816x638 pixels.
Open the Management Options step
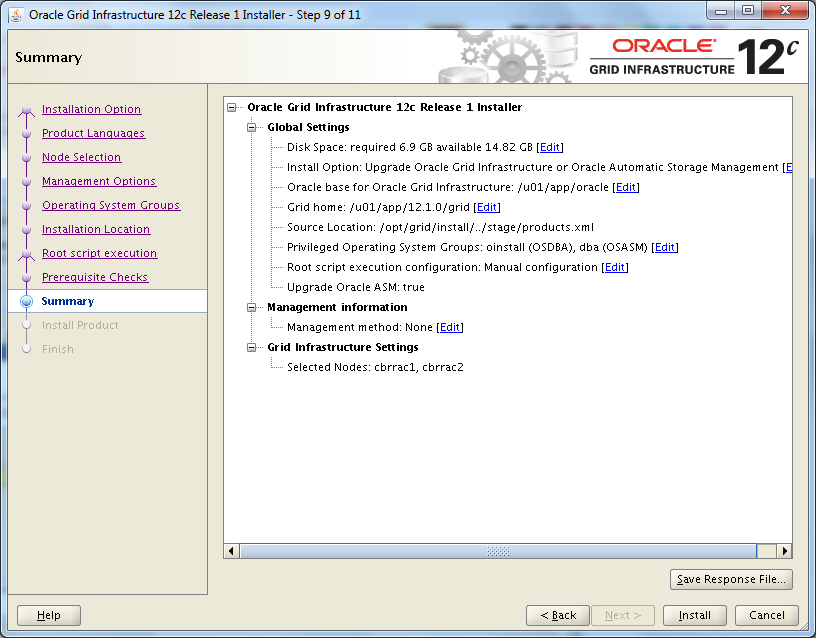99,181
